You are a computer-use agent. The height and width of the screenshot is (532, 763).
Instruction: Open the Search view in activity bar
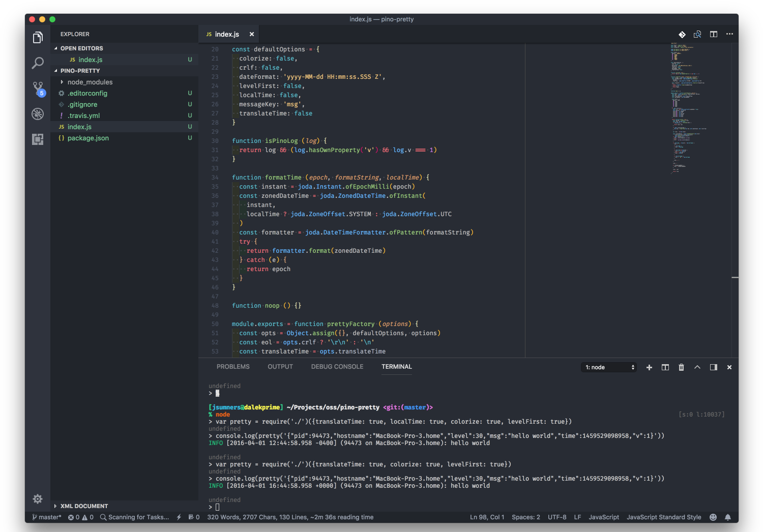pyautogui.click(x=38, y=63)
